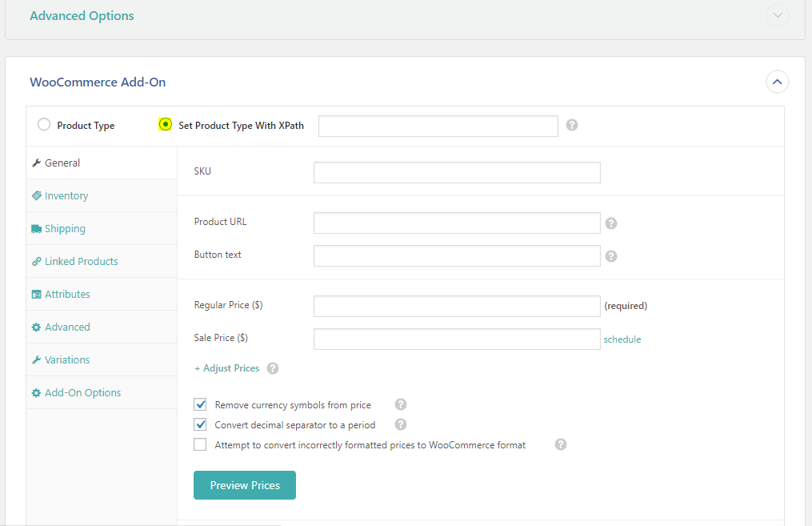This screenshot has height=526, width=812.
Task: Switch to the Attributes tab
Action: click(102, 295)
